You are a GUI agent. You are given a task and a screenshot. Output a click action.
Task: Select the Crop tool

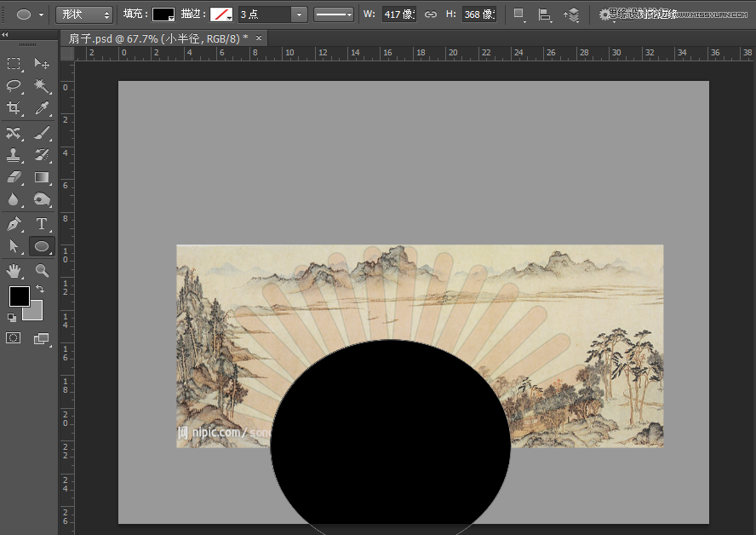(13, 108)
